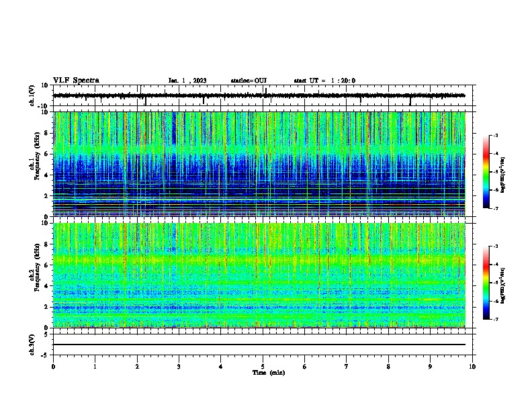532x411 pixels.
Task: Click inside the ch.1 voltage waveform panel
Action: pyautogui.click(x=263, y=95)
